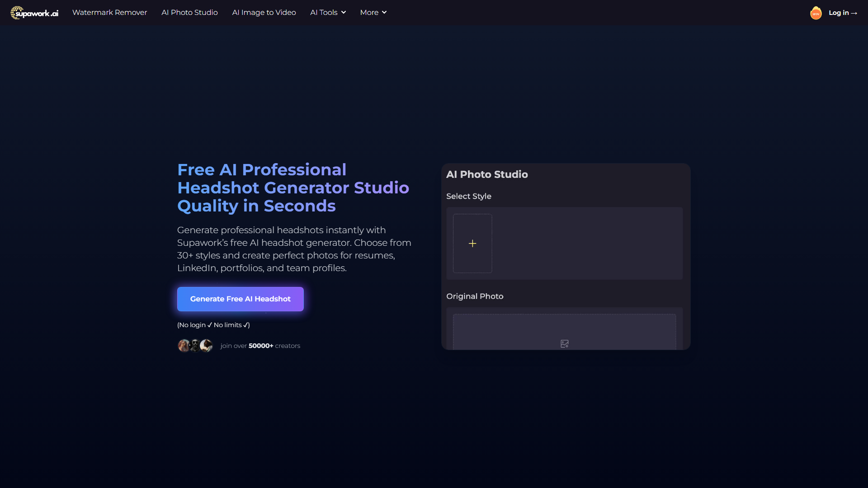Click the join over 50000+ creators text
This screenshot has width=868, height=488.
(x=260, y=346)
